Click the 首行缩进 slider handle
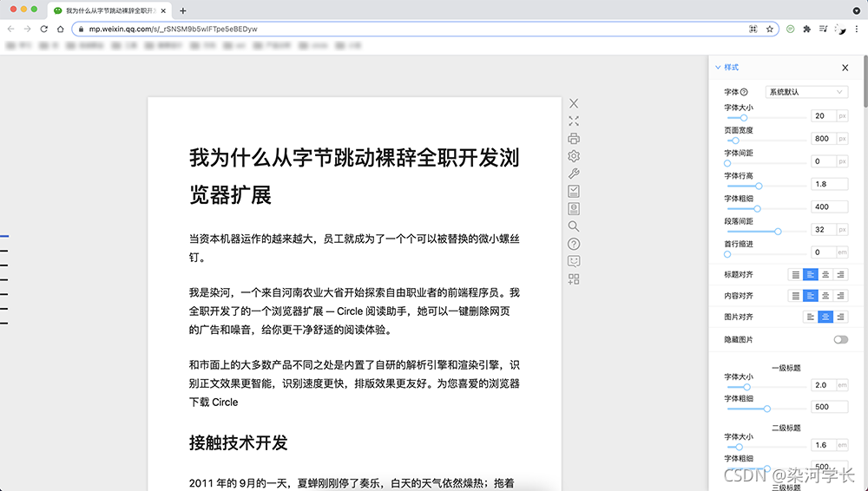This screenshot has height=491, width=868. tap(727, 254)
